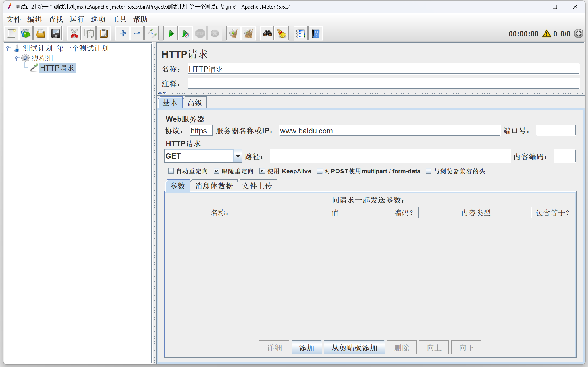The height and width of the screenshot is (367, 588).
Task: Expand all nodes with plus icon
Action: (122, 34)
